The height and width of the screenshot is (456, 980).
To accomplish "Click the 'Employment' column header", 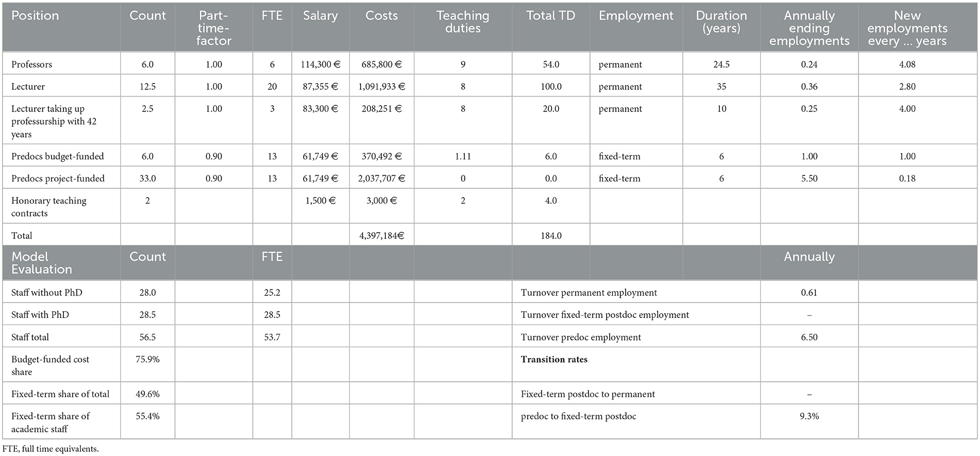I will coord(636,16).
